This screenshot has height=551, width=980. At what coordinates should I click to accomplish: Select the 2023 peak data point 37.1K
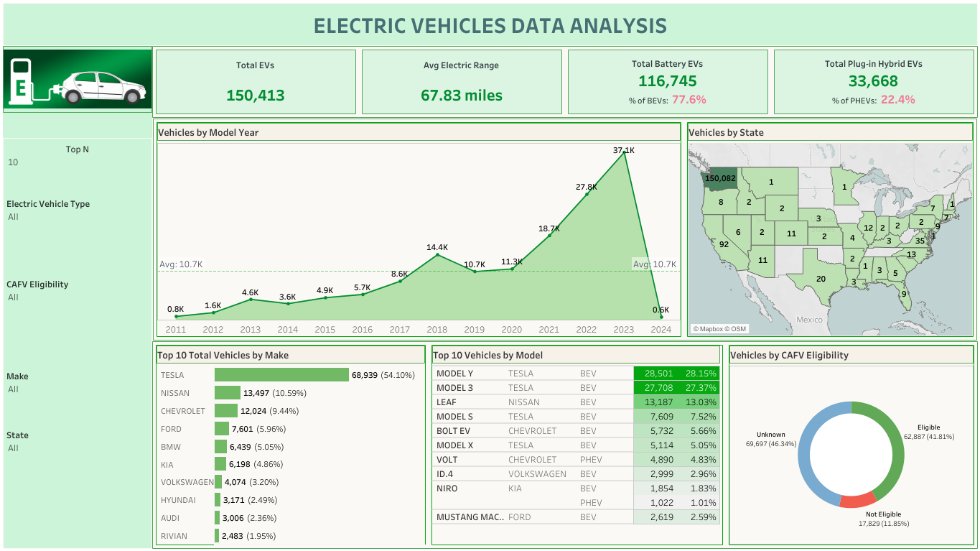coord(624,152)
